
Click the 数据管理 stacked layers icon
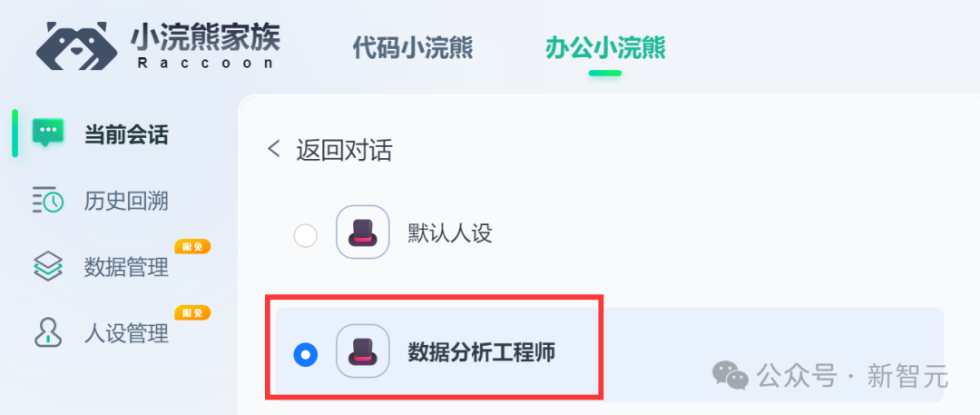[47, 267]
